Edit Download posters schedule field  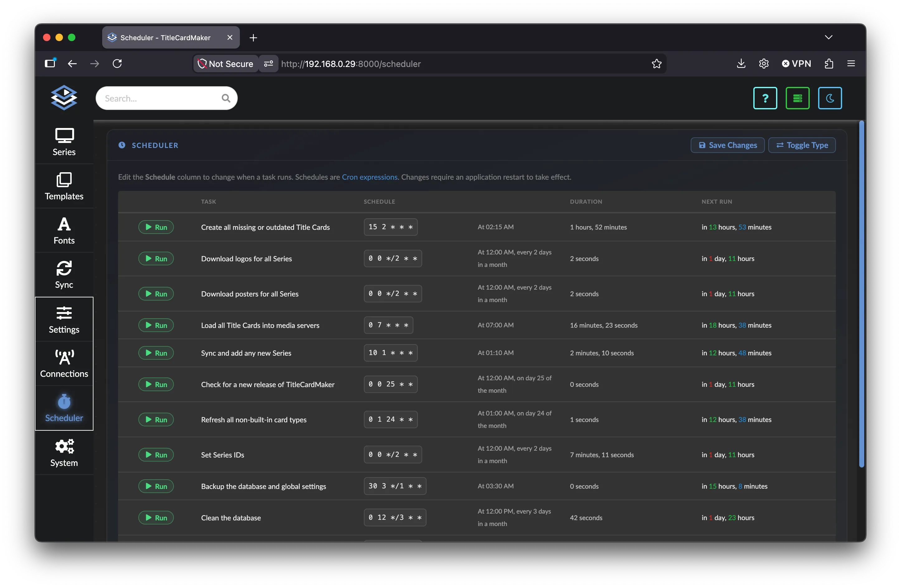click(393, 294)
